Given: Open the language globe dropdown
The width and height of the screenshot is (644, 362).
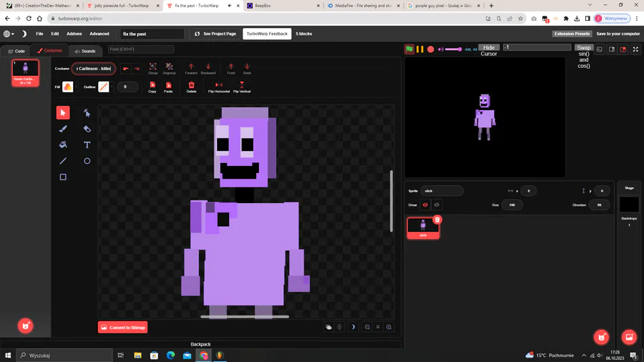Looking at the screenshot, I should coord(9,34).
